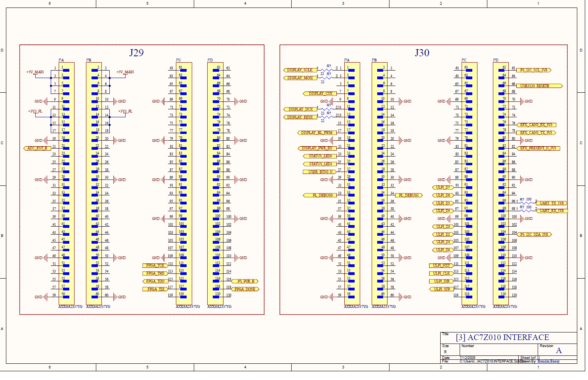Viewport: 588px width, 380px height.
Task: Select the DISPLAY_BL_PWM port
Action: [317, 133]
